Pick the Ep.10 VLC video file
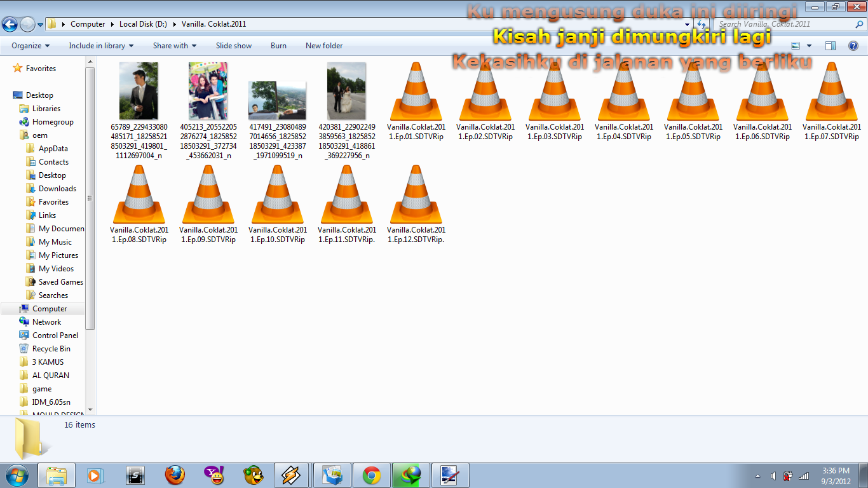 tap(278, 205)
